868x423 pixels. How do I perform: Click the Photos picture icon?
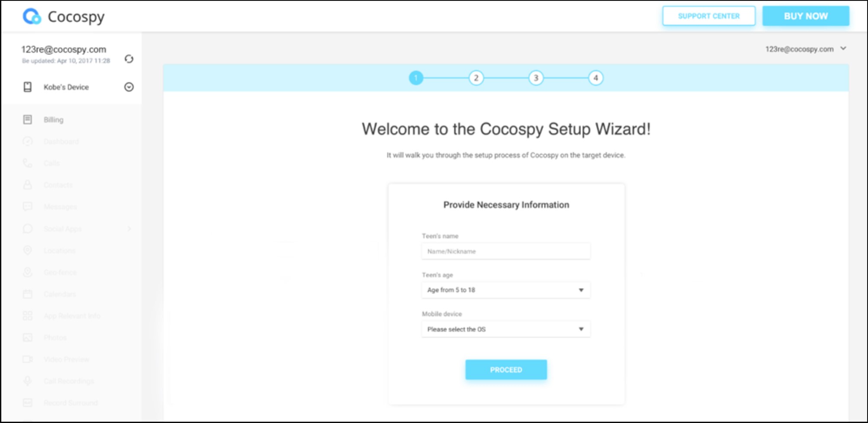(x=27, y=337)
